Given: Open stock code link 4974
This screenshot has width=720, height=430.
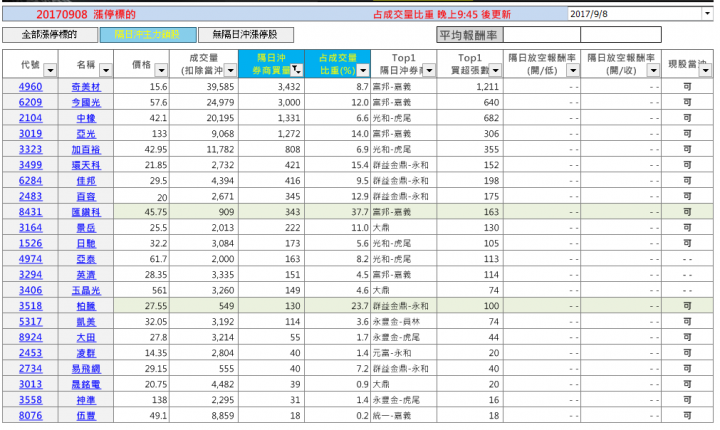Looking at the screenshot, I should (30, 259).
